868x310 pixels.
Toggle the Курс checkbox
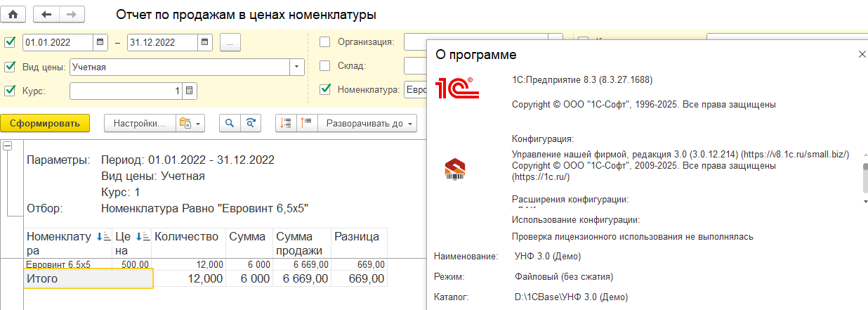pos(10,90)
